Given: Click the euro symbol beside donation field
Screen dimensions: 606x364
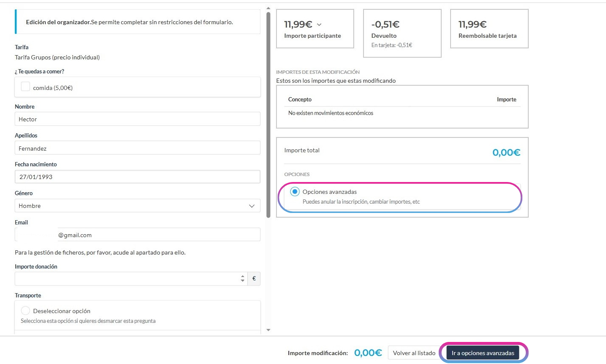Looking at the screenshot, I should (254, 279).
